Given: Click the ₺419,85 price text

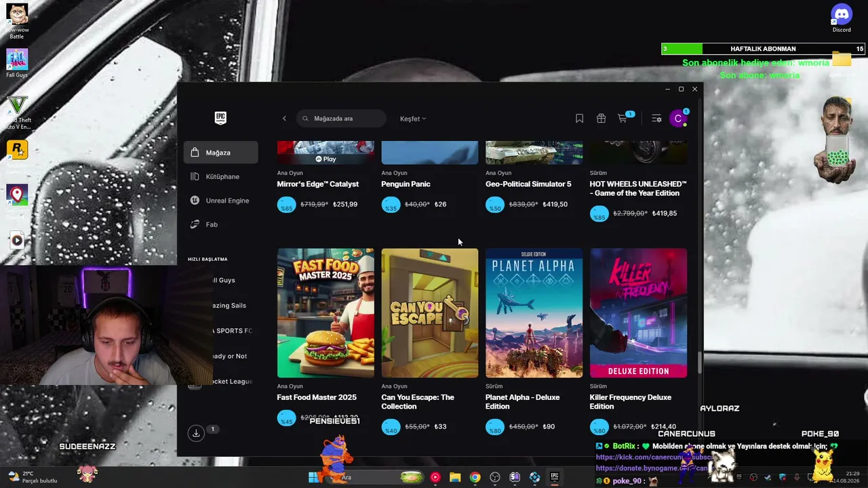Looking at the screenshot, I should pos(665,213).
